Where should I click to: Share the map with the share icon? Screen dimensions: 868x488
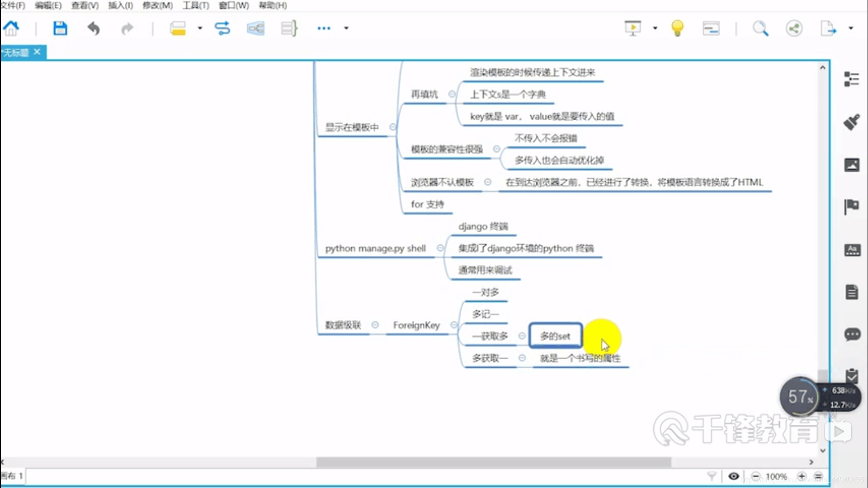point(794,28)
